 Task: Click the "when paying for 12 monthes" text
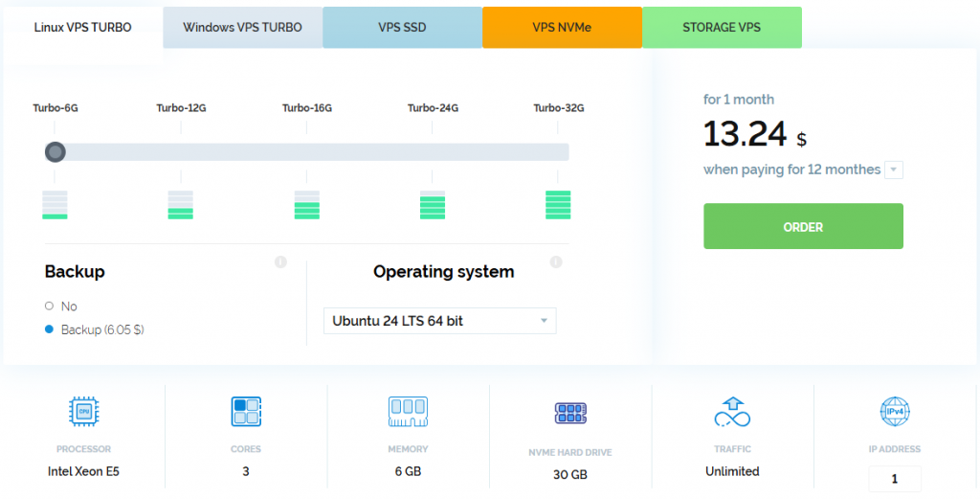click(x=791, y=170)
